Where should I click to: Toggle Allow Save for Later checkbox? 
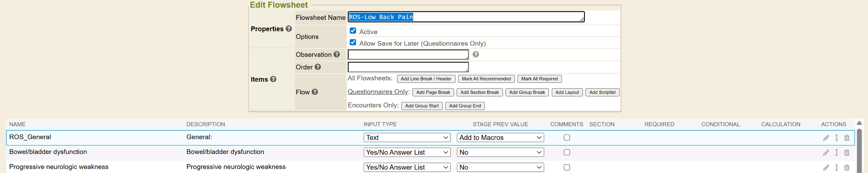(x=353, y=42)
